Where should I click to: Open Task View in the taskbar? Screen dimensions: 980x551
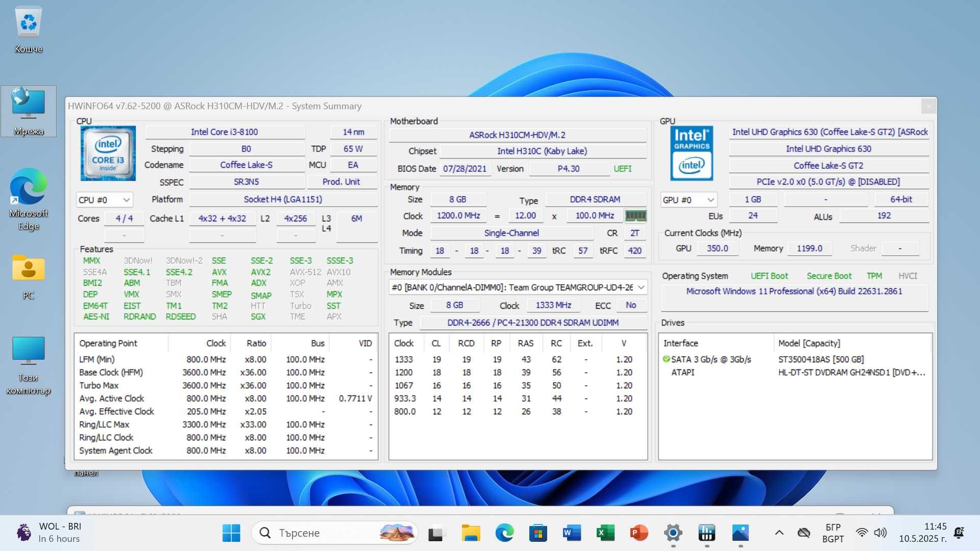click(x=435, y=533)
